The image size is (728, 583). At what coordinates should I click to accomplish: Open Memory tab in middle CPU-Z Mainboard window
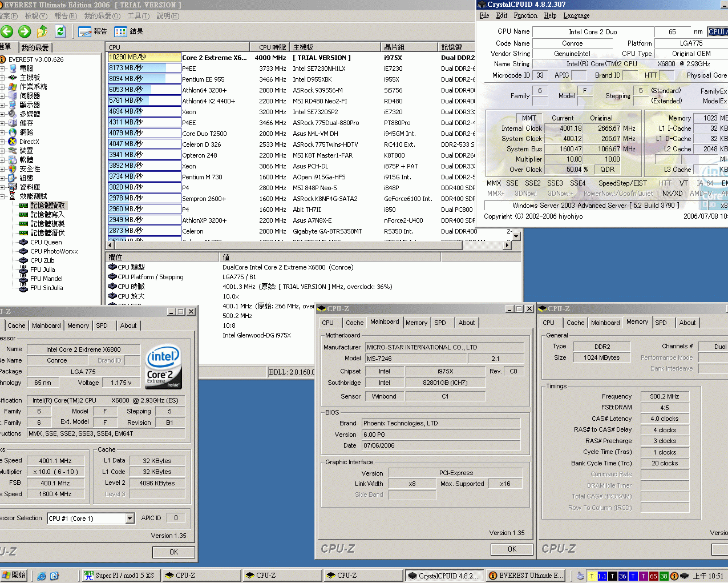point(416,323)
